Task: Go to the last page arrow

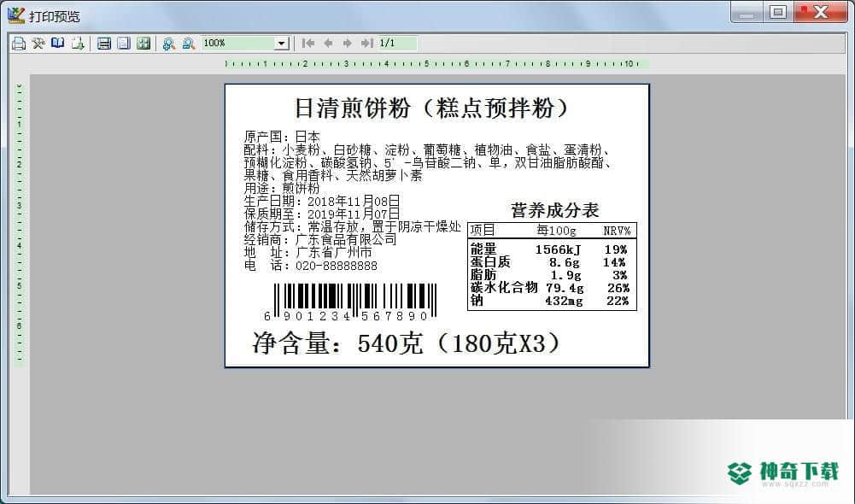Action: click(367, 43)
